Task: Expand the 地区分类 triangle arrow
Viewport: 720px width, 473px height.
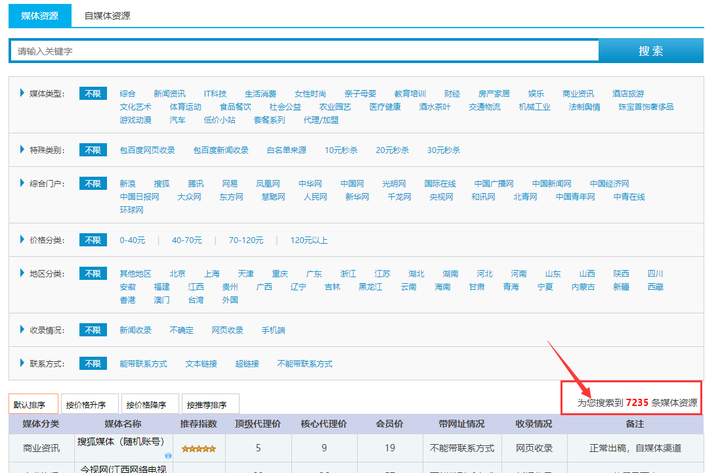Action: [22, 273]
